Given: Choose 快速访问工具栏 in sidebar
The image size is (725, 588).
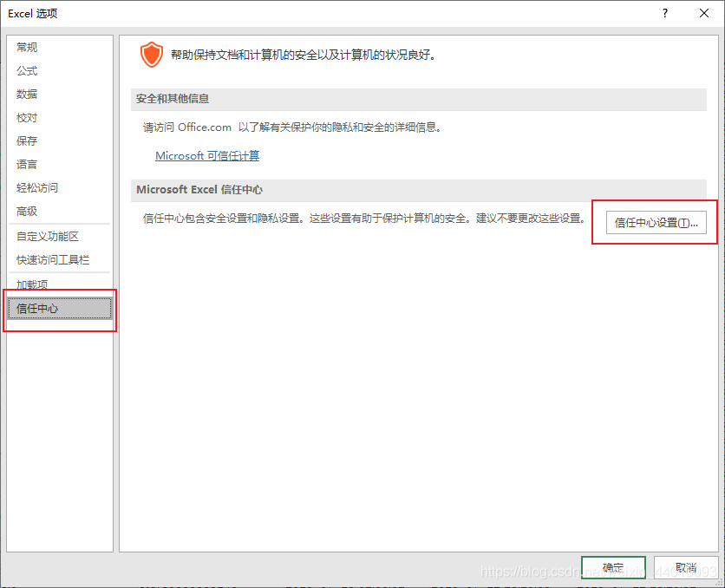Looking at the screenshot, I should (59, 260).
